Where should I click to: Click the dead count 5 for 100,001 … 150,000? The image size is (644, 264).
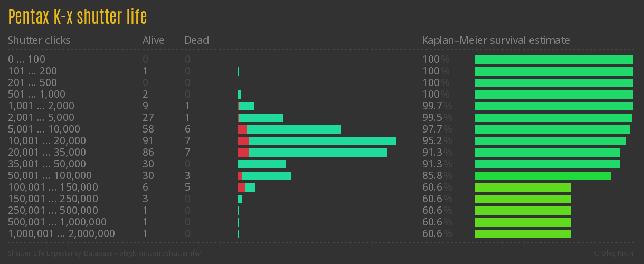[x=187, y=187]
